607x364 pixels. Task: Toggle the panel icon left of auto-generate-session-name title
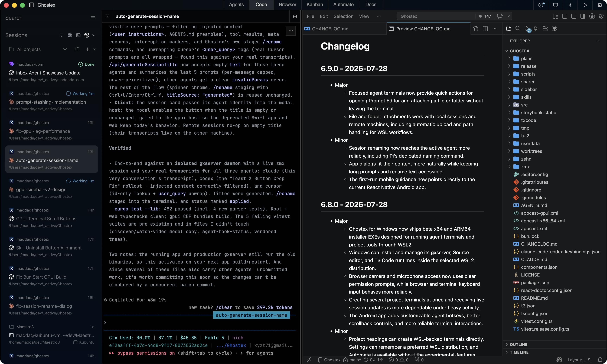pyautogui.click(x=107, y=16)
